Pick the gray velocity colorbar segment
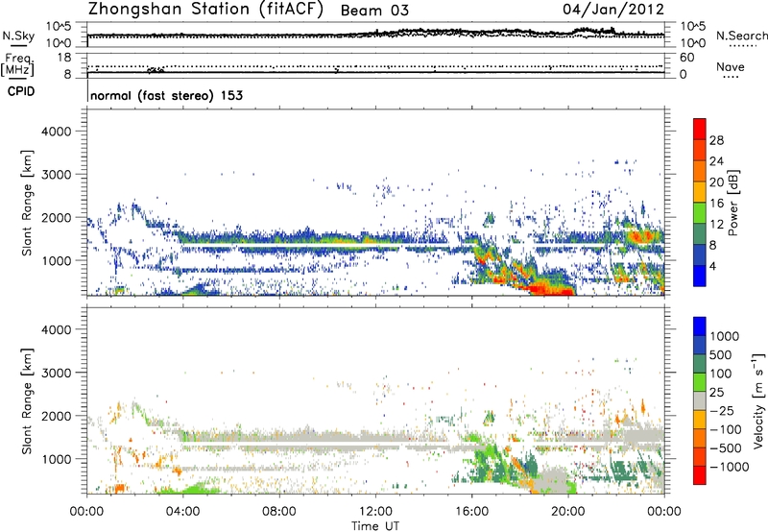 700,400
